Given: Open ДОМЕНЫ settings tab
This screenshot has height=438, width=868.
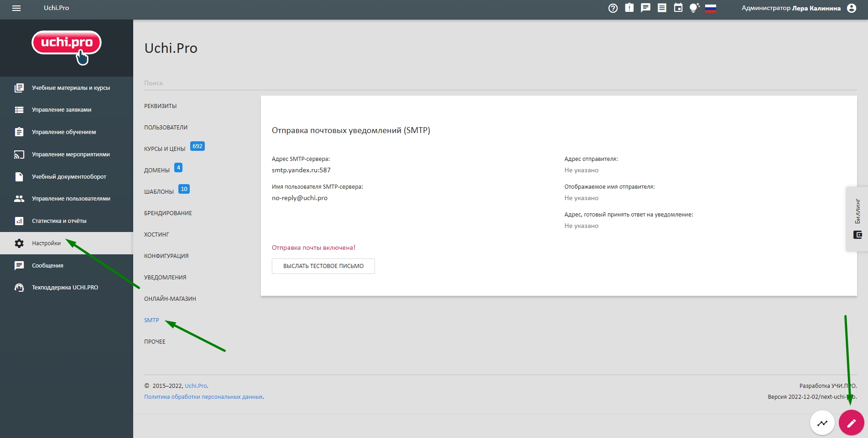Looking at the screenshot, I should [157, 170].
